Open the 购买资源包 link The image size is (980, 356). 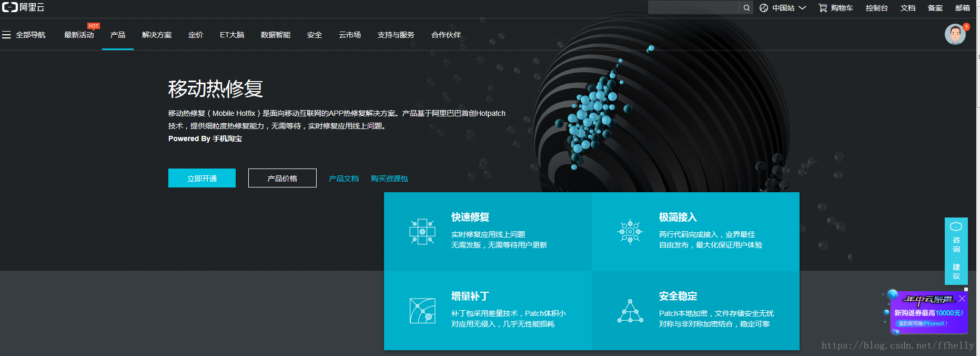[389, 179]
